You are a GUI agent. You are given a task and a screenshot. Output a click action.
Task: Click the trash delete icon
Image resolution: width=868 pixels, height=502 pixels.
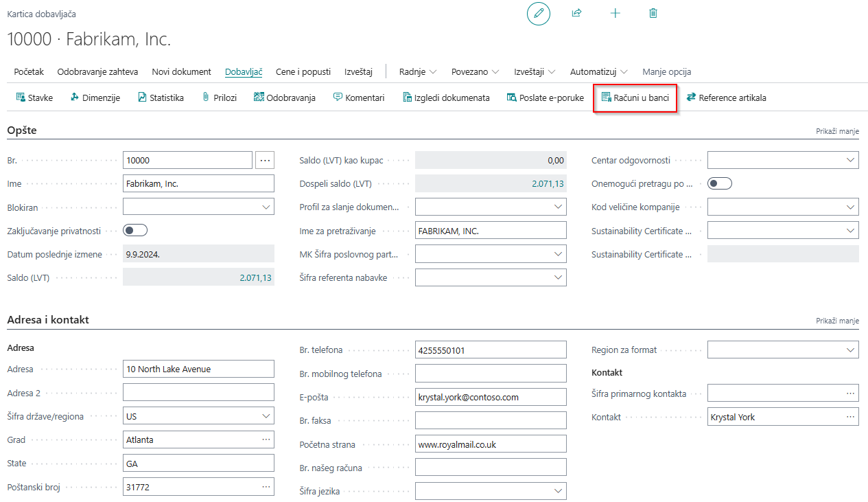point(653,13)
